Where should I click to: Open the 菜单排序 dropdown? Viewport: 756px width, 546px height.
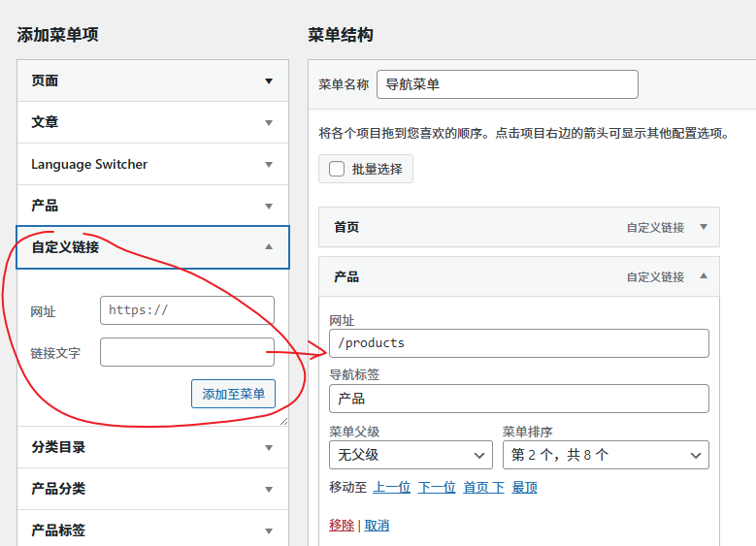(x=605, y=455)
